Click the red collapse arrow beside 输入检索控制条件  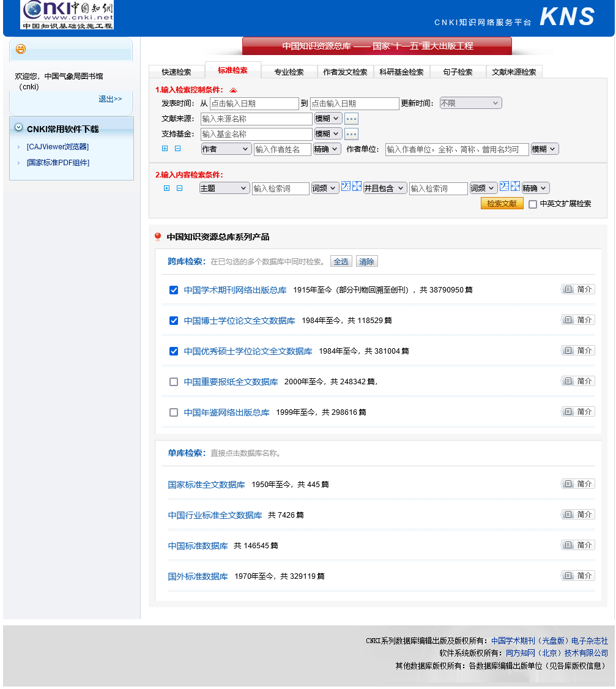pos(232,89)
